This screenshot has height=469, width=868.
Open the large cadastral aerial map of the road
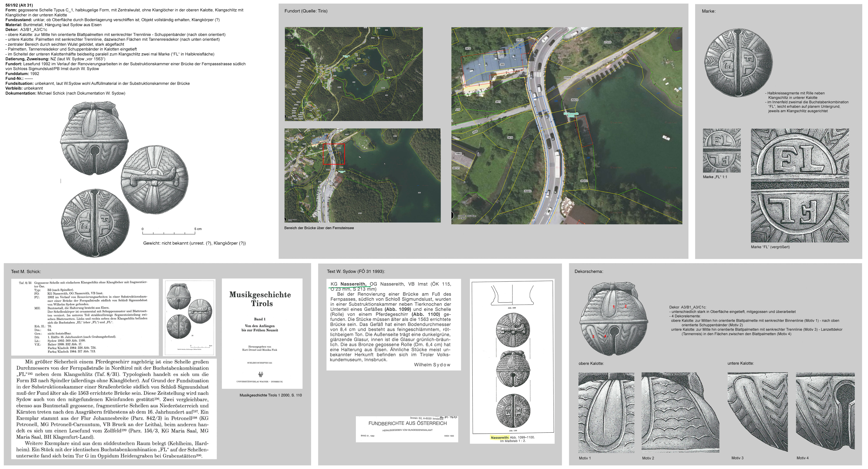click(x=566, y=126)
